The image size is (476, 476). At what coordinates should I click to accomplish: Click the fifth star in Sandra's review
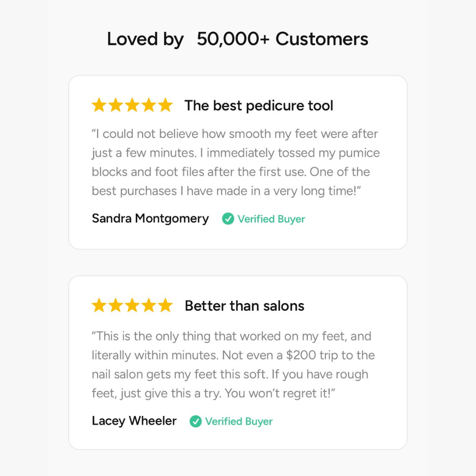[x=165, y=106]
